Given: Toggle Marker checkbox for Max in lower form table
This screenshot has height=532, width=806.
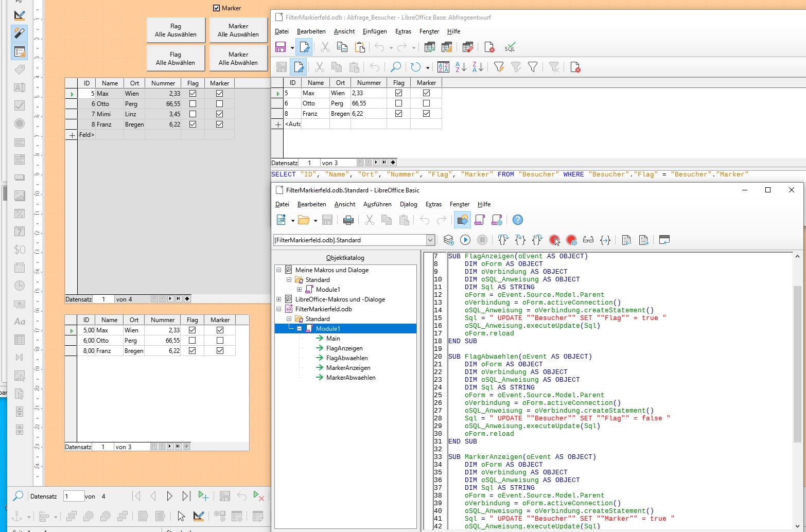Looking at the screenshot, I should pyautogui.click(x=220, y=330).
